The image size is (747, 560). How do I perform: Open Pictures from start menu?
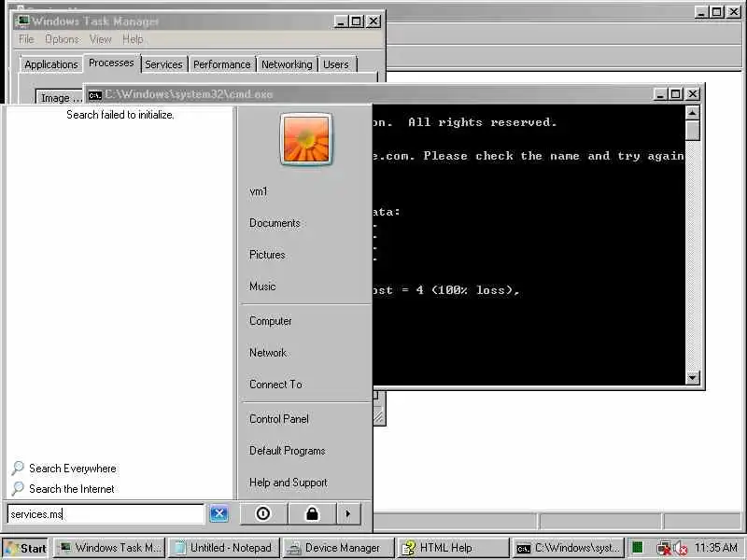(267, 255)
